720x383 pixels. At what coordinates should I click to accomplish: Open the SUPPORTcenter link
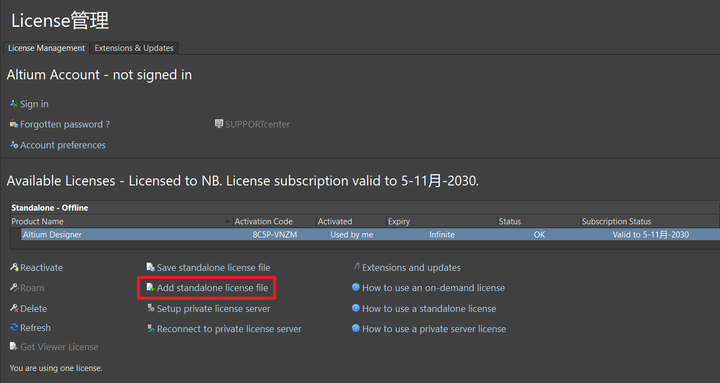click(x=257, y=124)
